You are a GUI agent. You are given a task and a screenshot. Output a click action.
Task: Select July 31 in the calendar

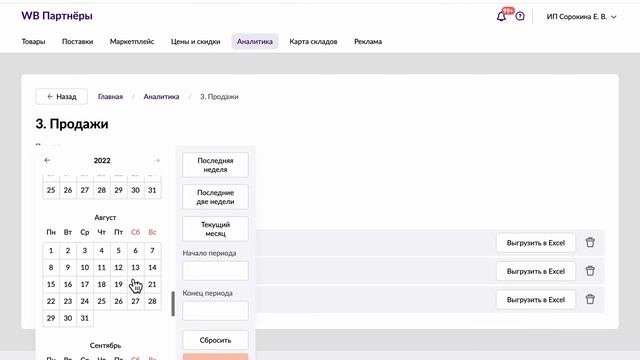tap(152, 190)
